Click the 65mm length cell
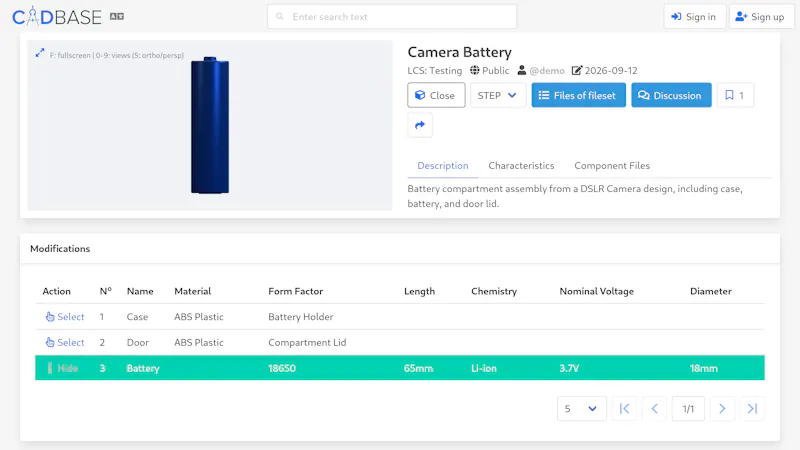This screenshot has height=450, width=800. pos(418,368)
